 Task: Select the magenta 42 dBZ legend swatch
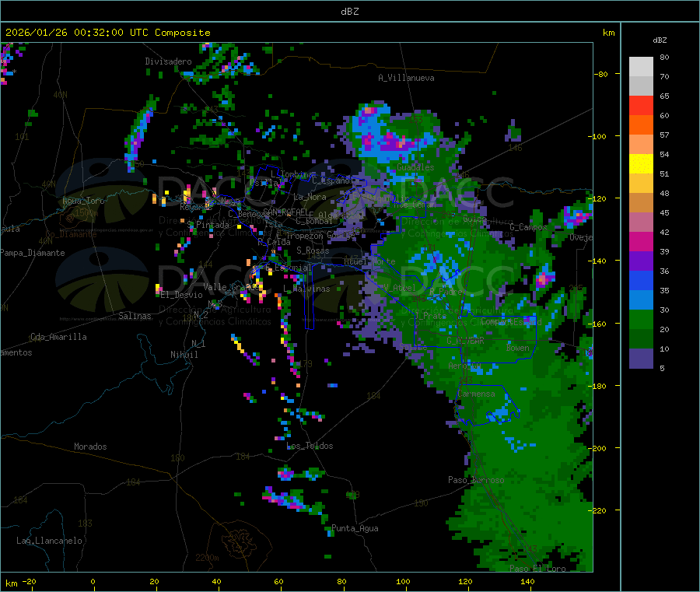tap(641, 241)
